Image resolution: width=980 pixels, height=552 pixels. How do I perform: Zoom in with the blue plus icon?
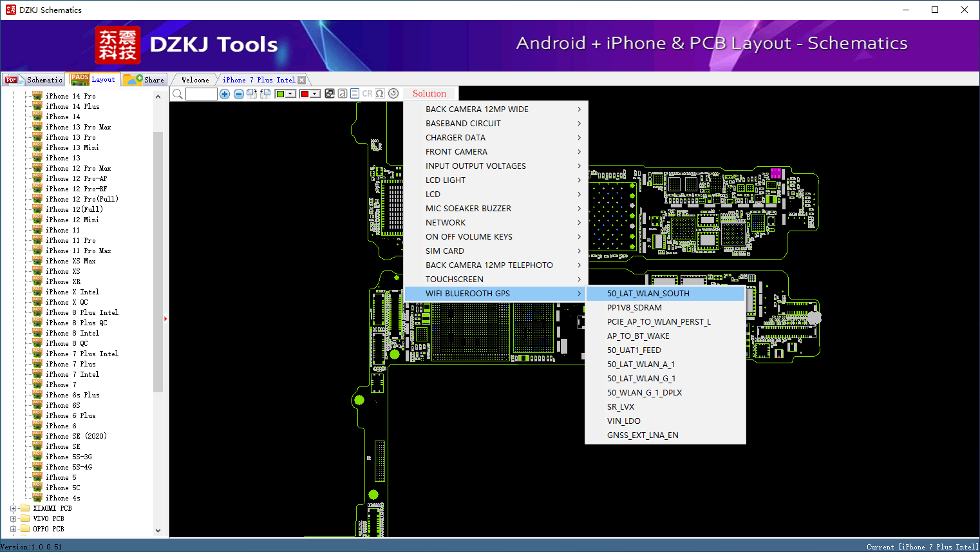pyautogui.click(x=225, y=94)
